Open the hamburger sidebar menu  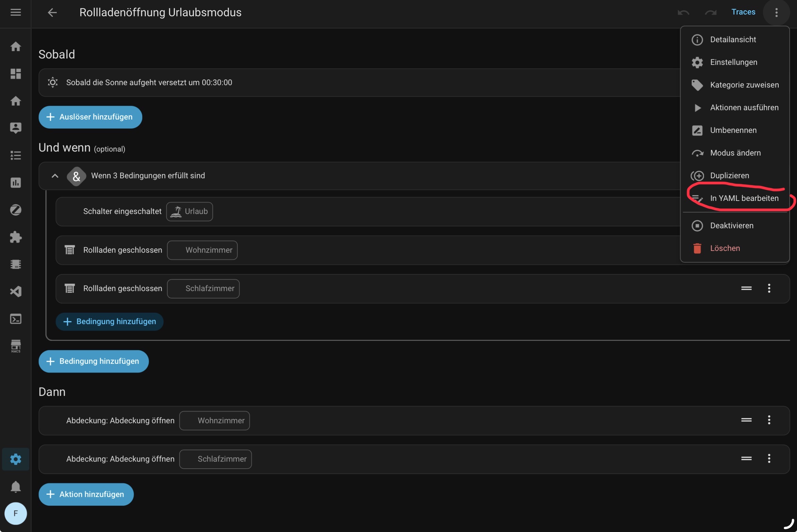(x=16, y=13)
